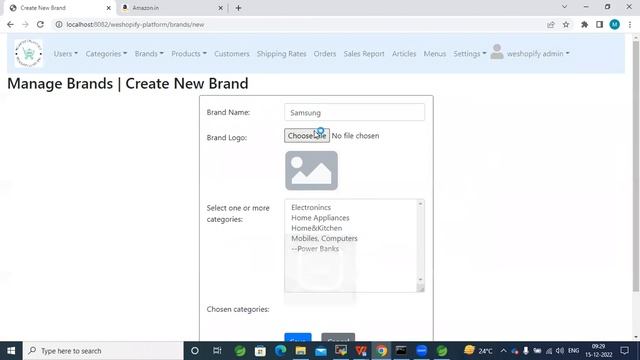The height and width of the screenshot is (360, 640).
Task: Open Microsoft Store from taskbar
Action: (260, 351)
